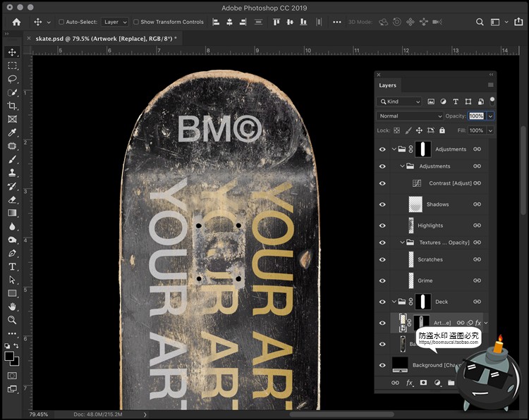Open the Normal blend mode dropdown
This screenshot has width=529, height=420.
410,116
